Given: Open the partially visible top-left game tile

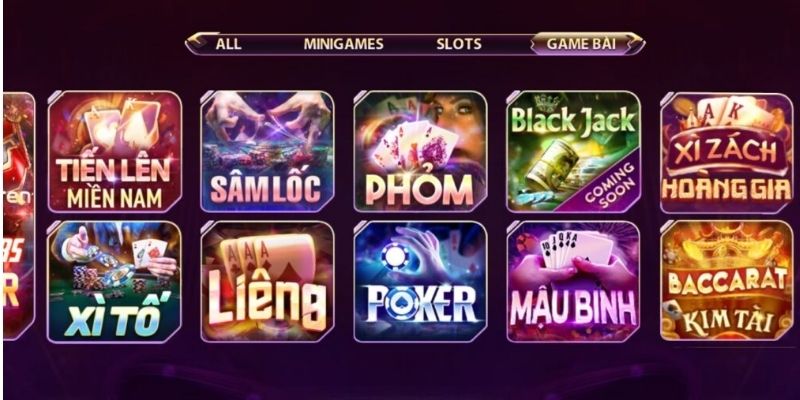Looking at the screenshot, I should click(19, 152).
